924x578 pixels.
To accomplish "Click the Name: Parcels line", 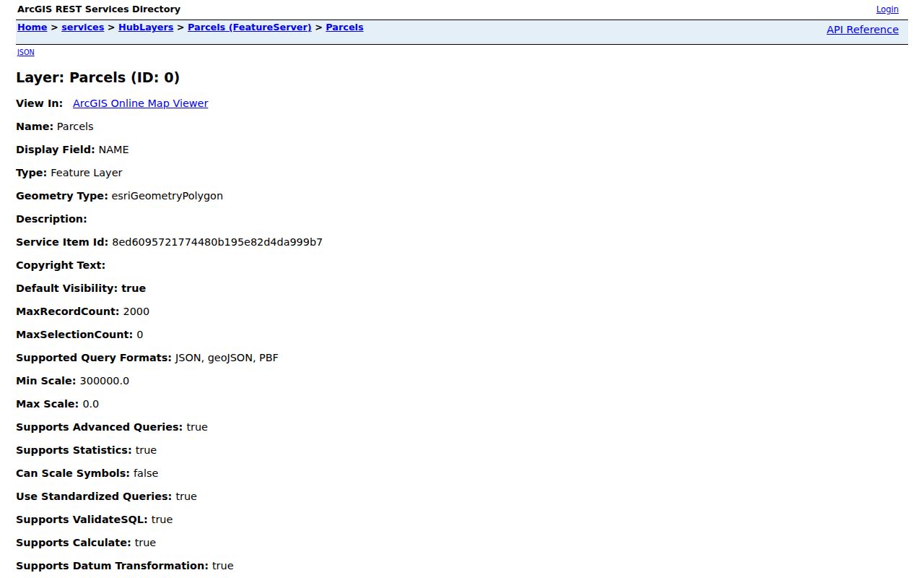I will coord(55,126).
